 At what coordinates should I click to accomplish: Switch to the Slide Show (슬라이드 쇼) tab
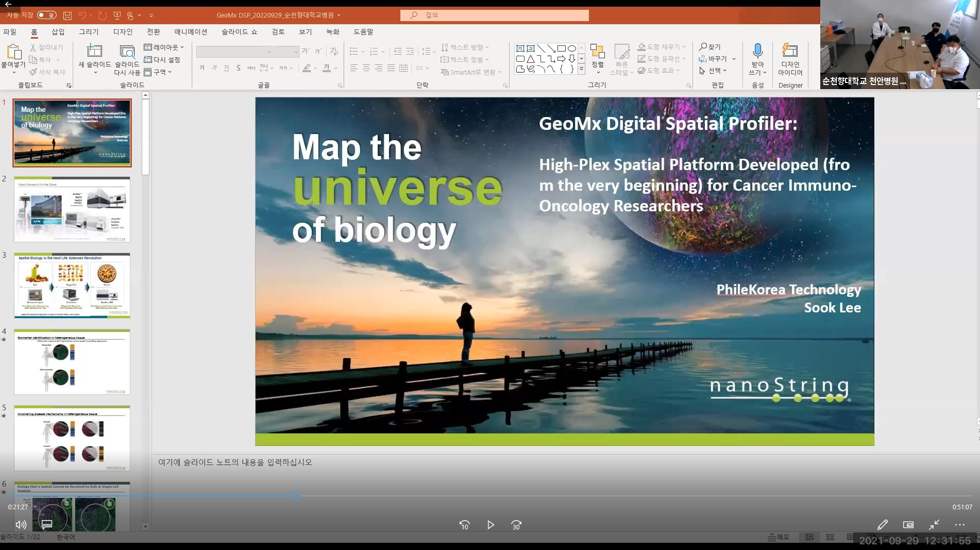[x=239, y=31]
